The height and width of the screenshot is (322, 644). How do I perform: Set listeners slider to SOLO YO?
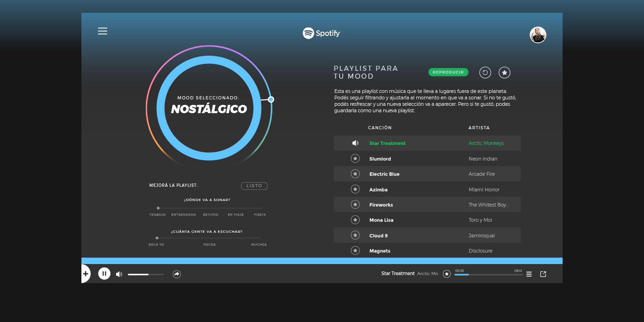[156, 244]
